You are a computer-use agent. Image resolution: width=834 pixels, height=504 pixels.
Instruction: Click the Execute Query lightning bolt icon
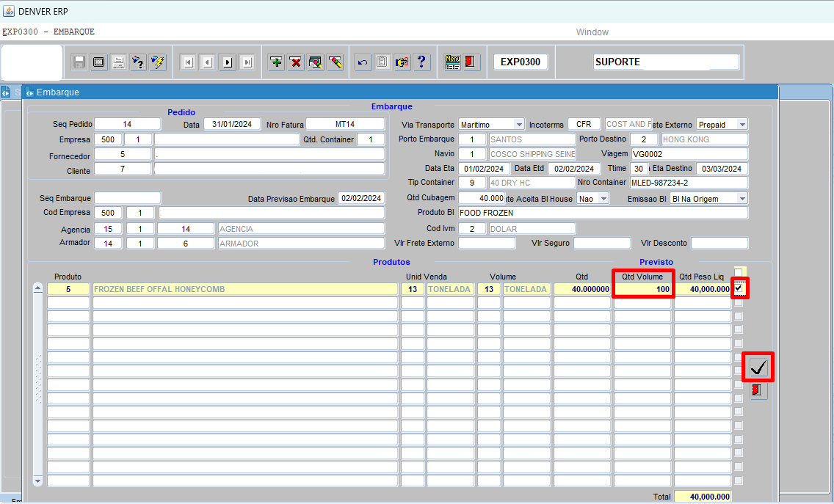pos(158,62)
